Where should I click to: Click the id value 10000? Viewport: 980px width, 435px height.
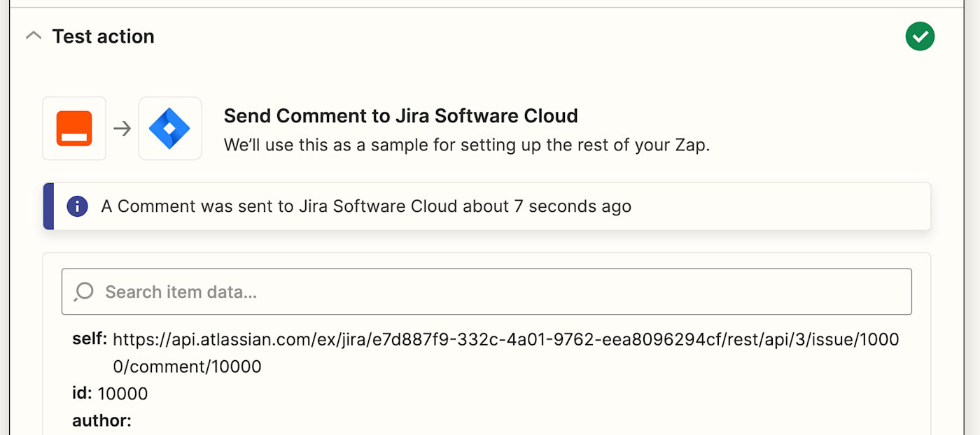[x=122, y=394]
